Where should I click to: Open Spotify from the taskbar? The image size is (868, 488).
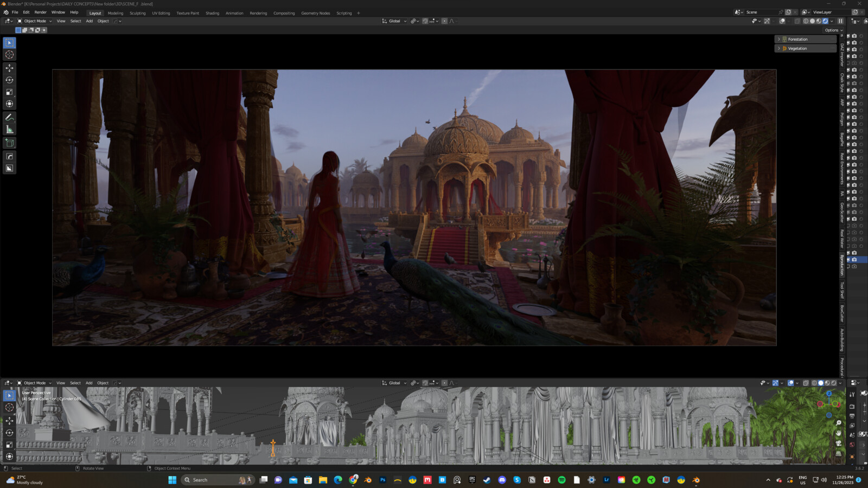[x=561, y=480]
